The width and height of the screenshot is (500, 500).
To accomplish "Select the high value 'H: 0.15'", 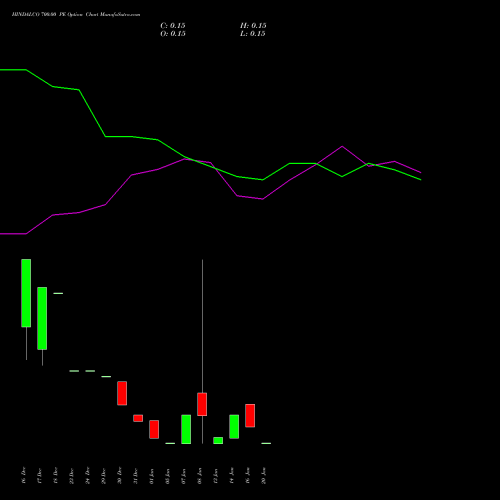I will tap(253, 26).
